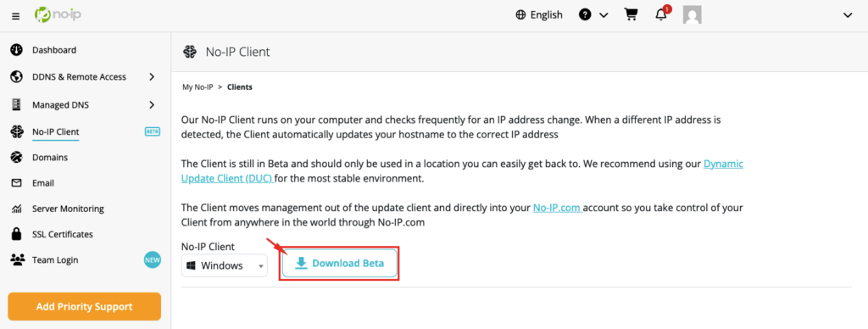Open Team Login
The height and width of the screenshot is (329, 868).
55,259
